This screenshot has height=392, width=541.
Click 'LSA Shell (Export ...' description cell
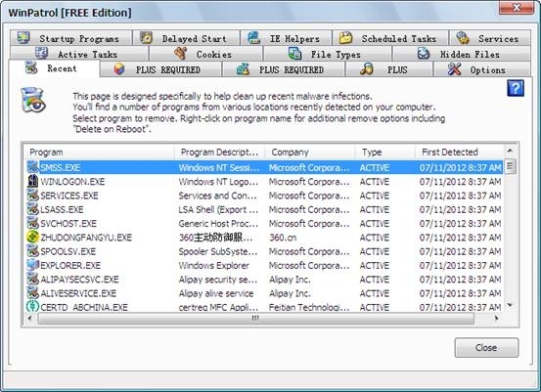pos(218,209)
